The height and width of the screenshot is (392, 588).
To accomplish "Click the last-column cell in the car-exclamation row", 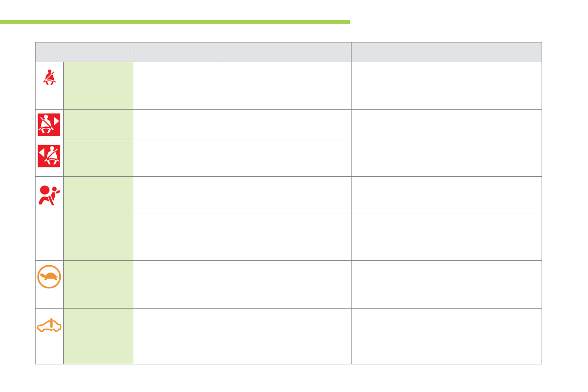I will [x=446, y=336].
